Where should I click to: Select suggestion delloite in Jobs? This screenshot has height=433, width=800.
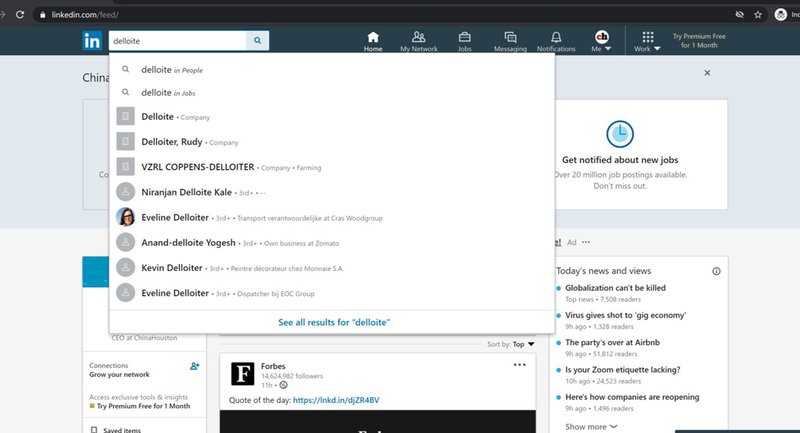[x=332, y=93]
